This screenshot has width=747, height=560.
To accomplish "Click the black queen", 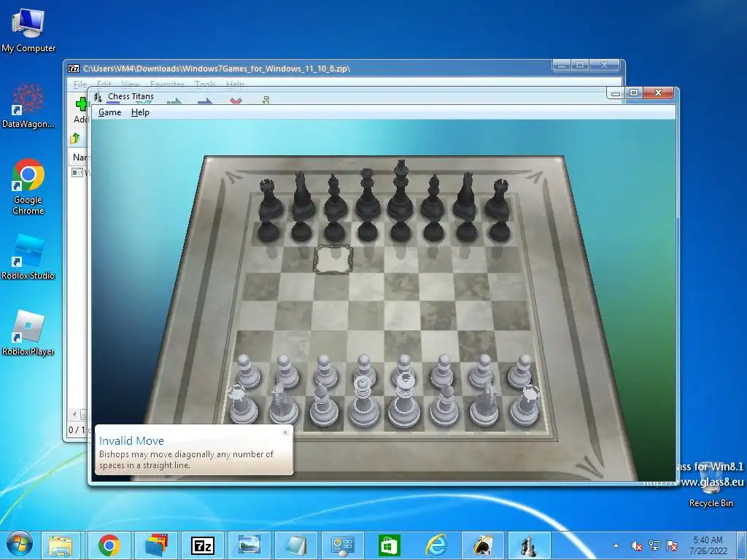I will click(x=368, y=192).
